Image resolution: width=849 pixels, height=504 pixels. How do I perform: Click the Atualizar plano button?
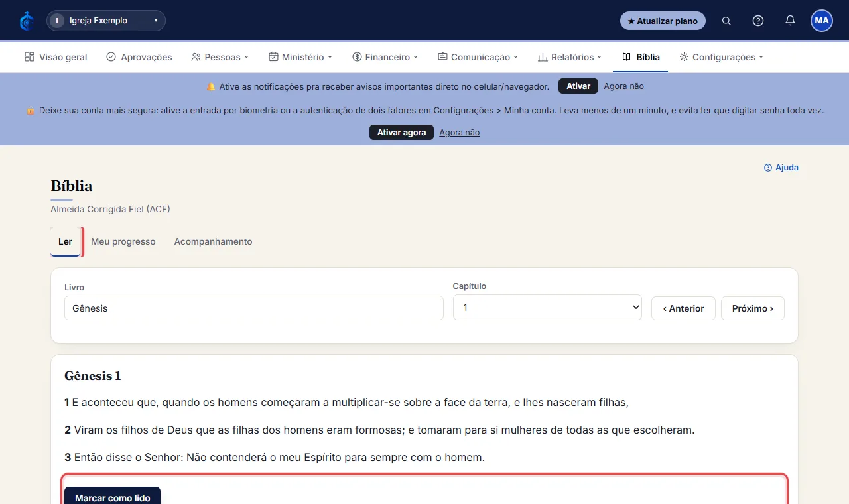663,21
